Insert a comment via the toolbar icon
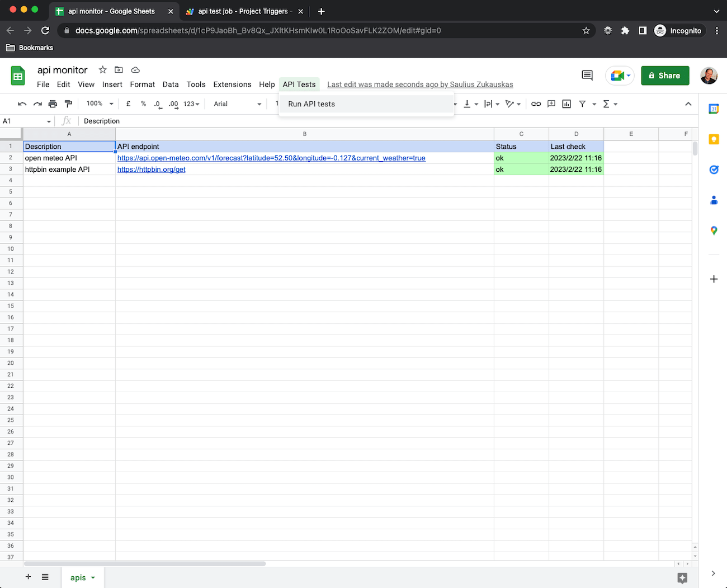This screenshot has height=588, width=727. point(551,104)
